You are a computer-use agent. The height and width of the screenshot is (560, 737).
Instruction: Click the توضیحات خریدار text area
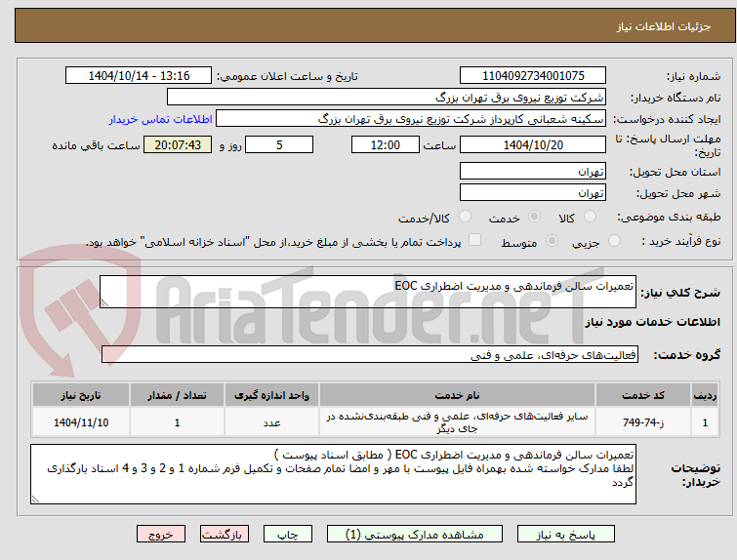[x=333, y=474]
